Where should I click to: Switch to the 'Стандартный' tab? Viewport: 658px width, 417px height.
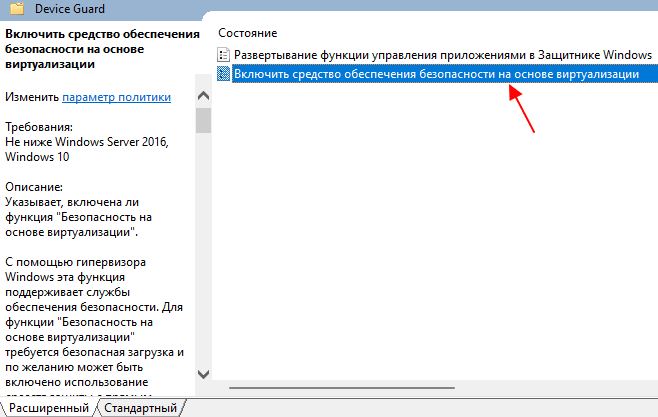(141, 408)
